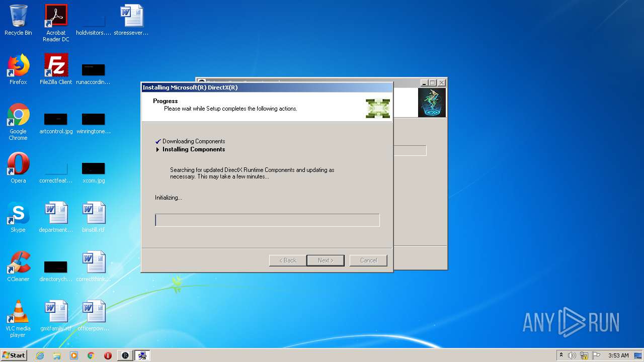The image size is (644, 362).
Task: Click the Downloading Components checkmark step
Action: (190, 141)
